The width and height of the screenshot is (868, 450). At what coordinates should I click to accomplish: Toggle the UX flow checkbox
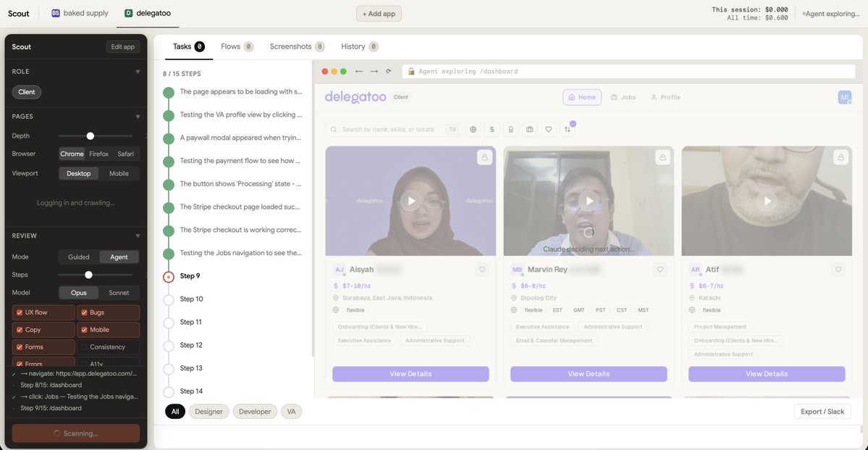[x=20, y=312]
